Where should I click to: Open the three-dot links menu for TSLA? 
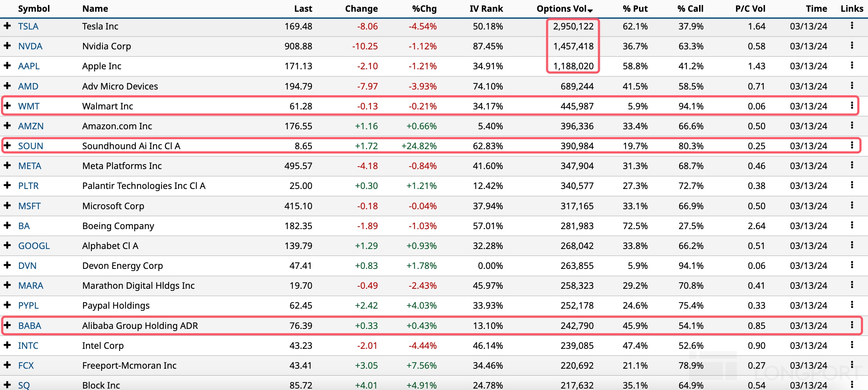point(852,26)
